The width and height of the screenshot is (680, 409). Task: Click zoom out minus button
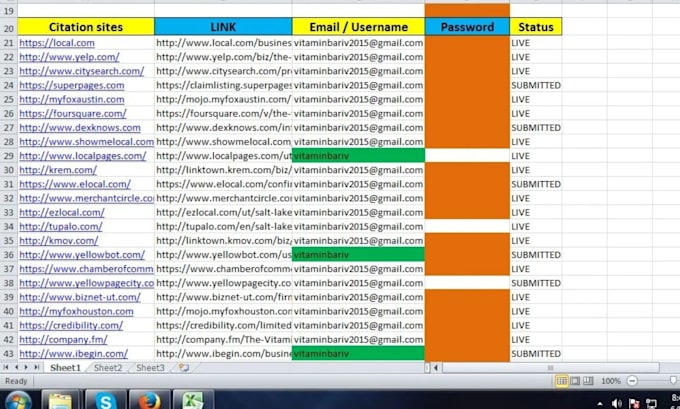coord(632,381)
